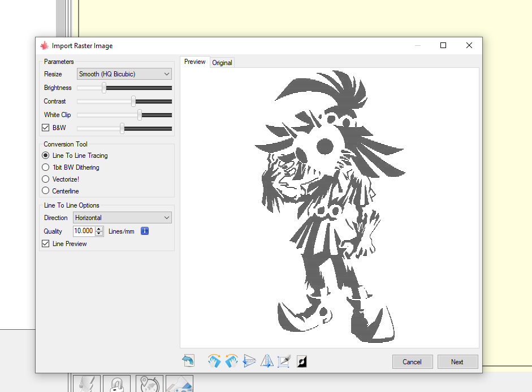
Task: Click the 'Line To Line Options' group label
Action: 72,205
